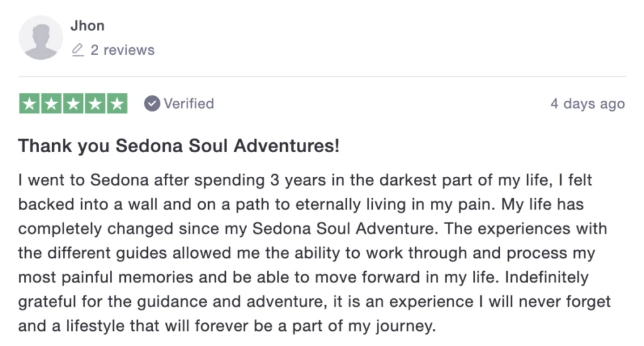Click the Verified checkmark badge icon
This screenshot has height=346, width=644.
[x=152, y=103]
